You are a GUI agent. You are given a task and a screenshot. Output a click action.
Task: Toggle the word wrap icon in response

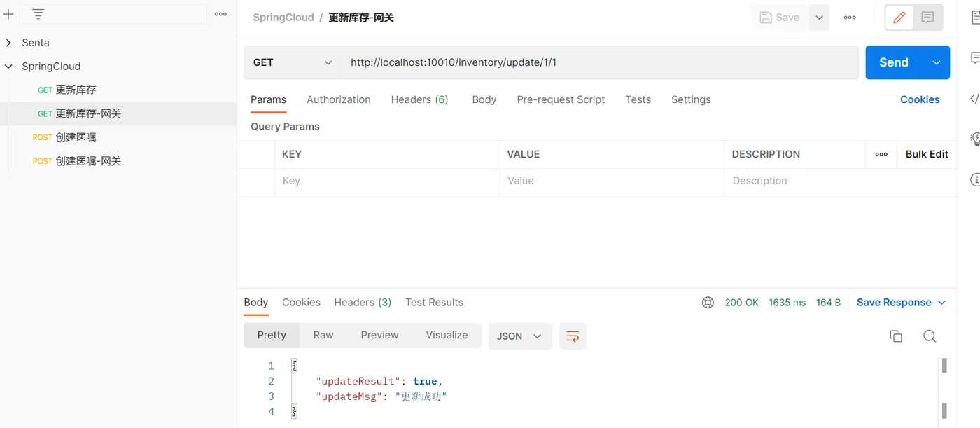click(x=573, y=336)
